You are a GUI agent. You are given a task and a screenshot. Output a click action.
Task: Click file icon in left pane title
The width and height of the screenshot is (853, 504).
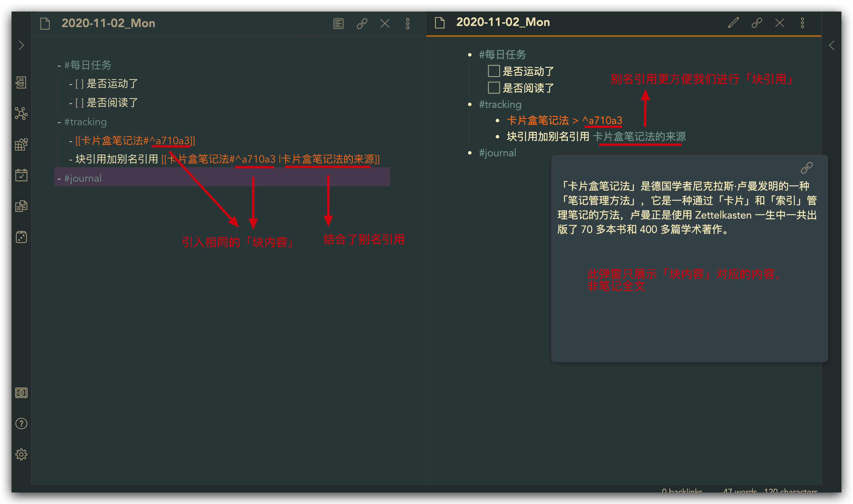tap(45, 23)
